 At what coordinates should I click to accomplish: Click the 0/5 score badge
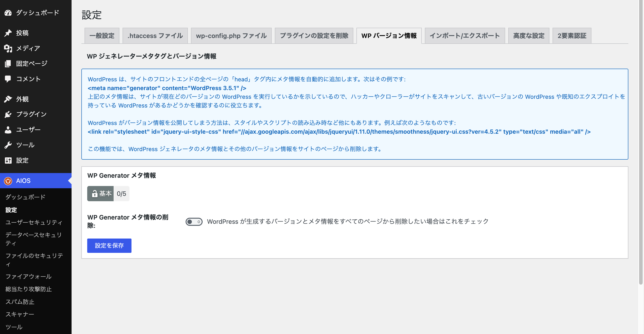click(x=121, y=194)
